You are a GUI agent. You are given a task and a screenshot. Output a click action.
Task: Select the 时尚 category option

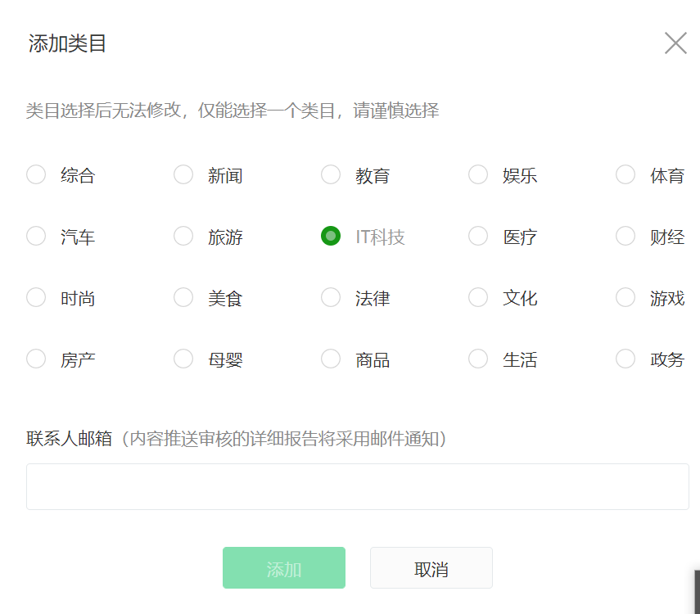point(36,297)
